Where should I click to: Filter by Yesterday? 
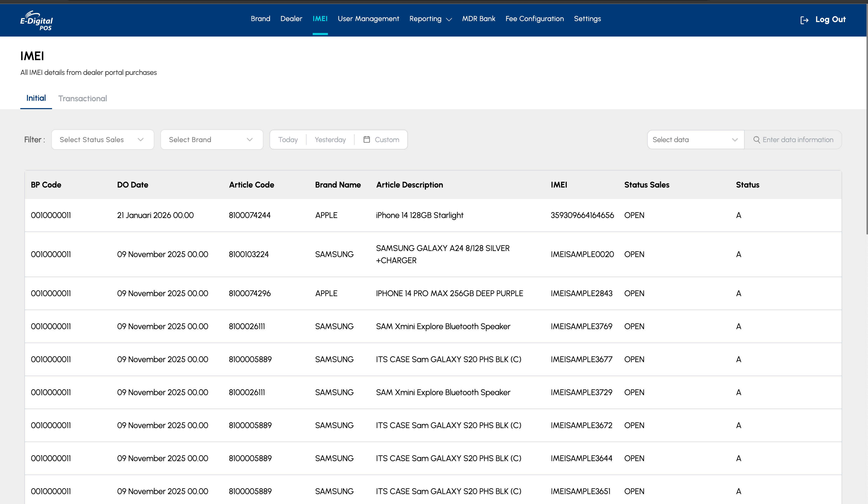click(x=330, y=140)
